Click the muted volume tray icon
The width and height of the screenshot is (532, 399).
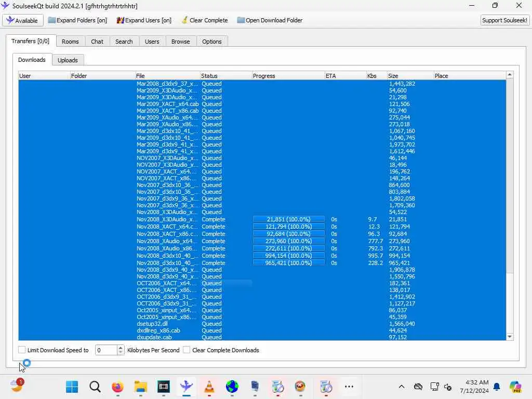click(x=448, y=387)
